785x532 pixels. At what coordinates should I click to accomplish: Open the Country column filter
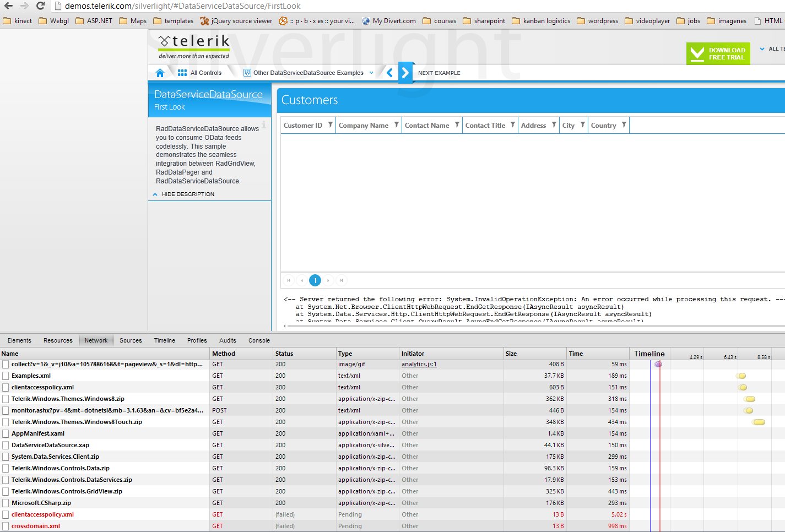(624, 125)
